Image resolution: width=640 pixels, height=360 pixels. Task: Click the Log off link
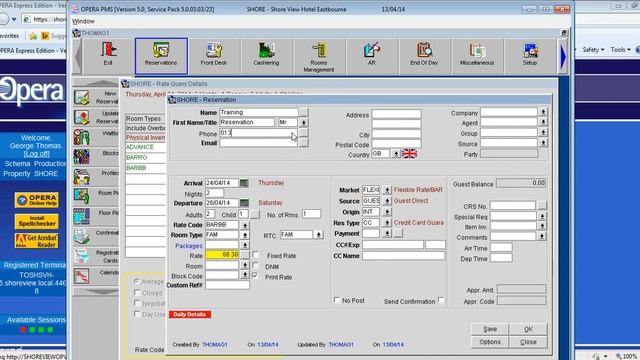(x=37, y=154)
